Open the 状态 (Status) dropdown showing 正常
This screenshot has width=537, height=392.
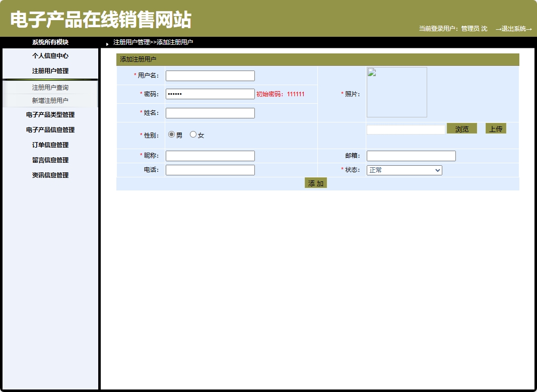coord(403,170)
